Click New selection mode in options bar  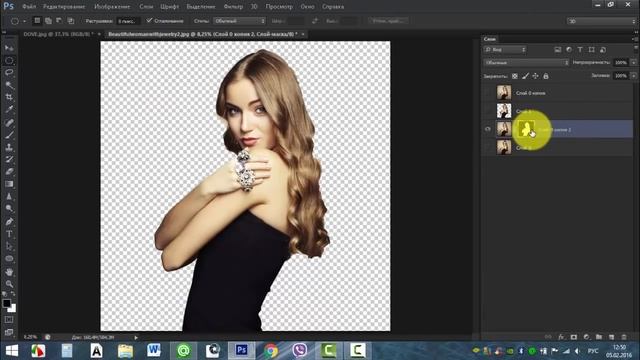click(37, 20)
